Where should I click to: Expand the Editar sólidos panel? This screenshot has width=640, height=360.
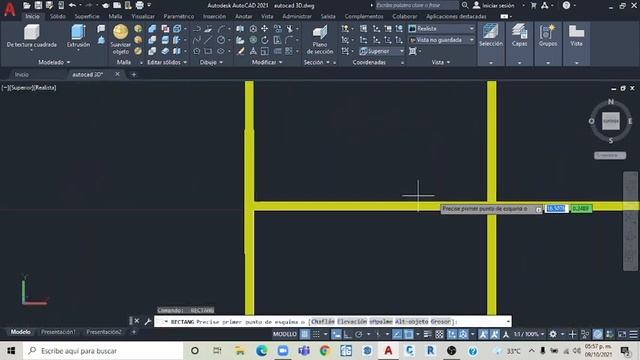click(167, 62)
